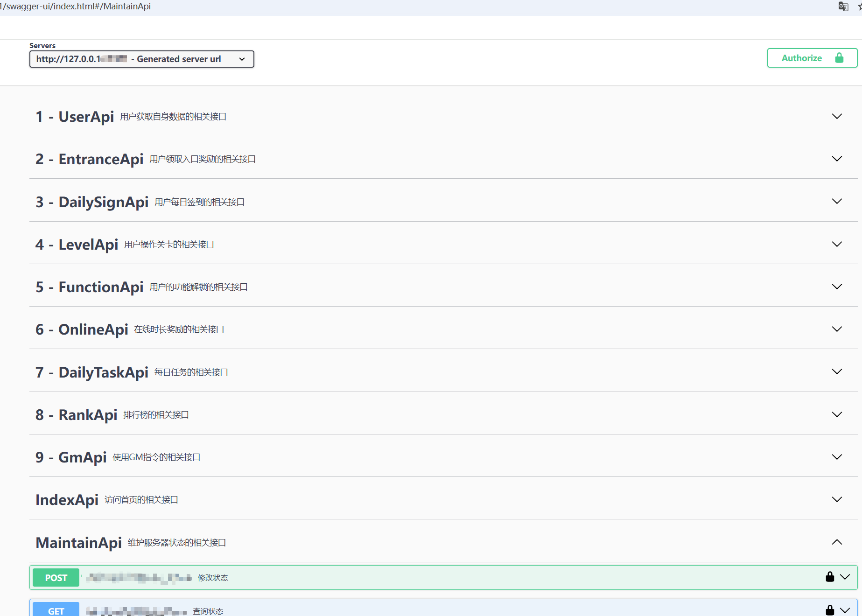Click the EntranceApi tag title
This screenshot has width=862, height=616.
click(x=89, y=159)
